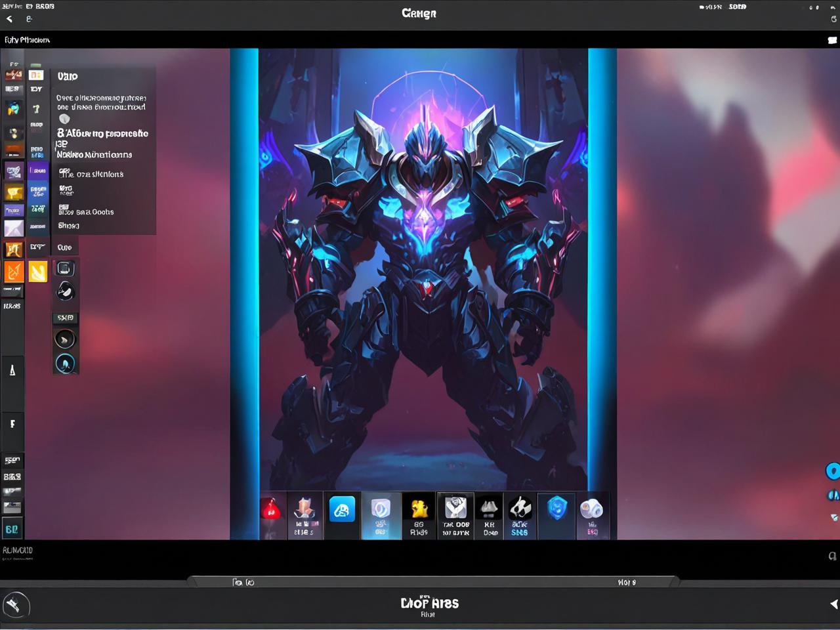Click the refresh icon at top right
This screenshot has width=840, height=630.
tap(833, 19)
